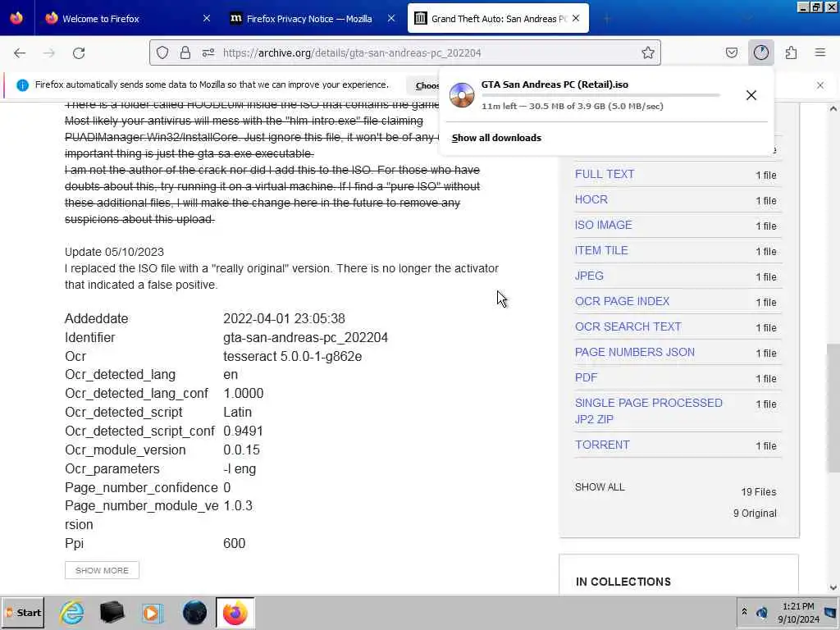Screen dimensions: 840x630
Task: Click the tesseract 5.0.0-1-g862e Ocr value
Action: point(293,356)
